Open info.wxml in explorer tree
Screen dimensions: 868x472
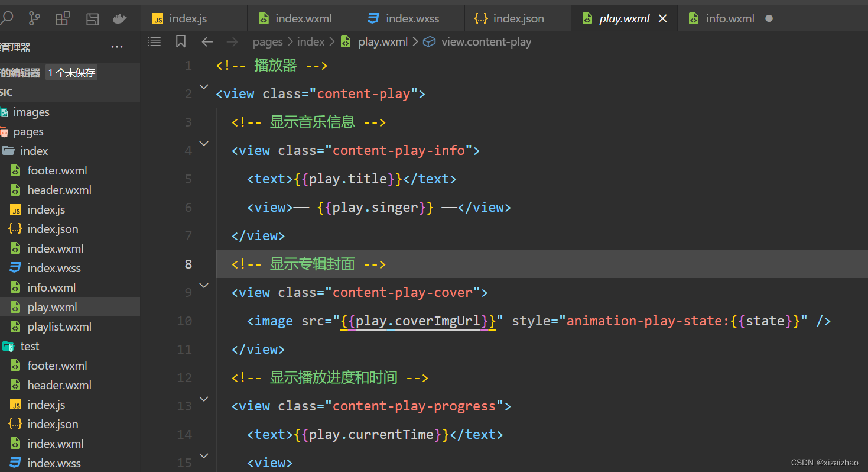(70, 287)
